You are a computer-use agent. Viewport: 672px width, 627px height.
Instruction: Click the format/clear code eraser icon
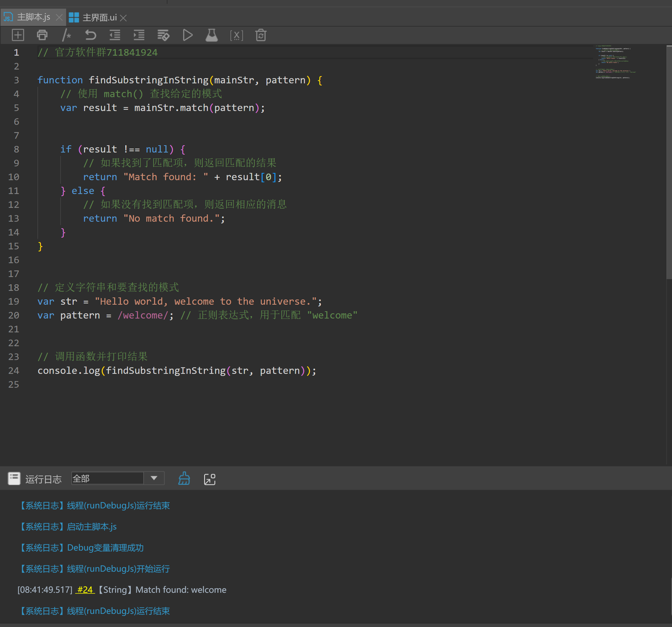tap(163, 35)
